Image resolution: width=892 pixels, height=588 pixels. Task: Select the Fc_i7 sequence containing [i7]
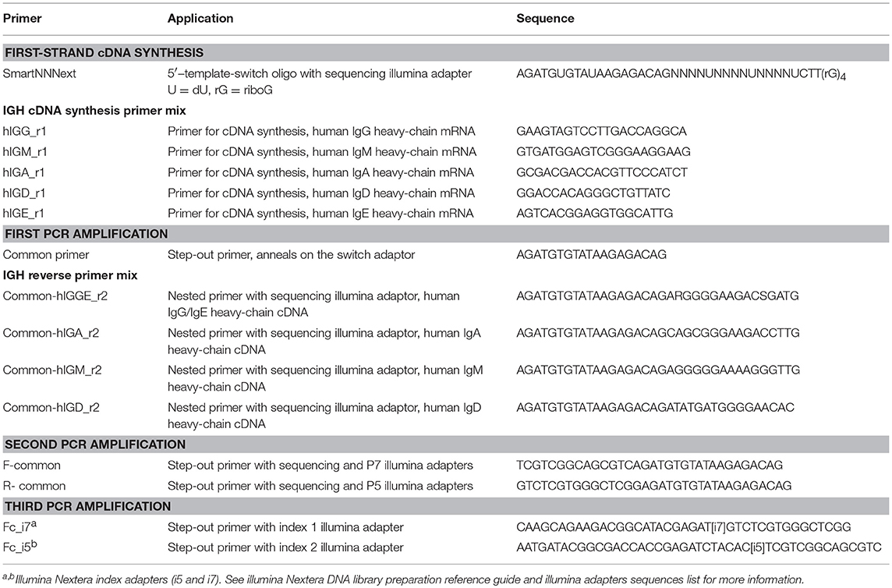[x=683, y=527]
